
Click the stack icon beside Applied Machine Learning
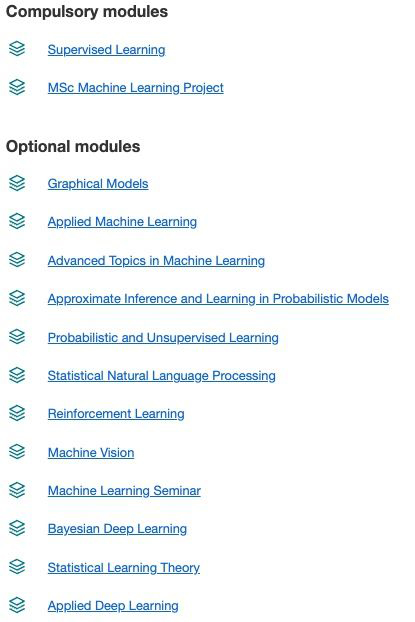click(x=17, y=221)
